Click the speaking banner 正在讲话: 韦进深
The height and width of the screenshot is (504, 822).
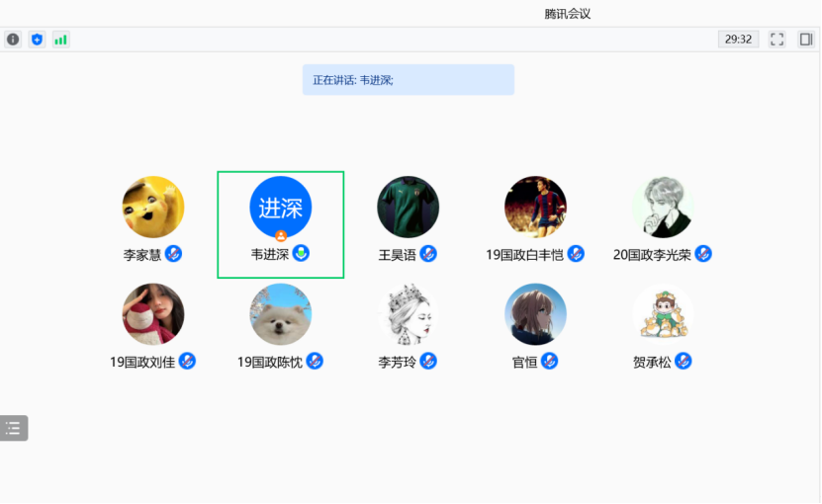(409, 80)
